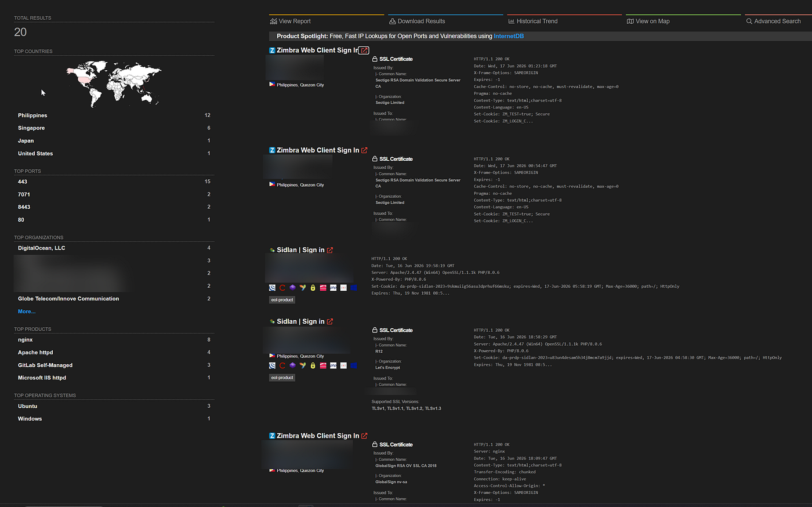Image resolution: width=812 pixels, height=507 pixels.
Task: Go to Advanced Search
Action: coord(774,21)
